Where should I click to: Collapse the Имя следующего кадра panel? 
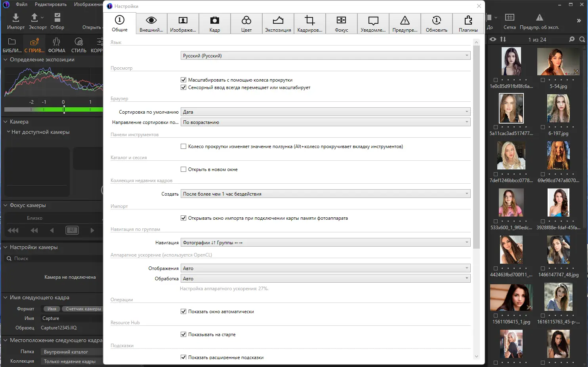[6, 298]
